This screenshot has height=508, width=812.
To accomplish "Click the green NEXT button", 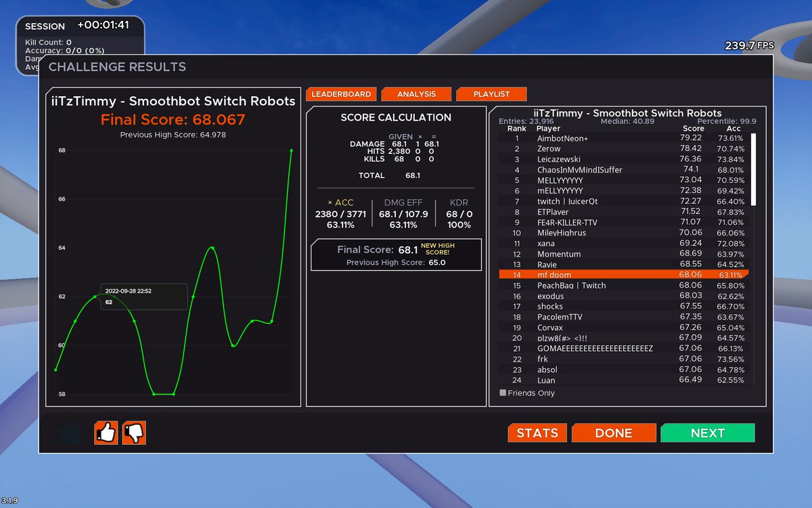I will 708,433.
